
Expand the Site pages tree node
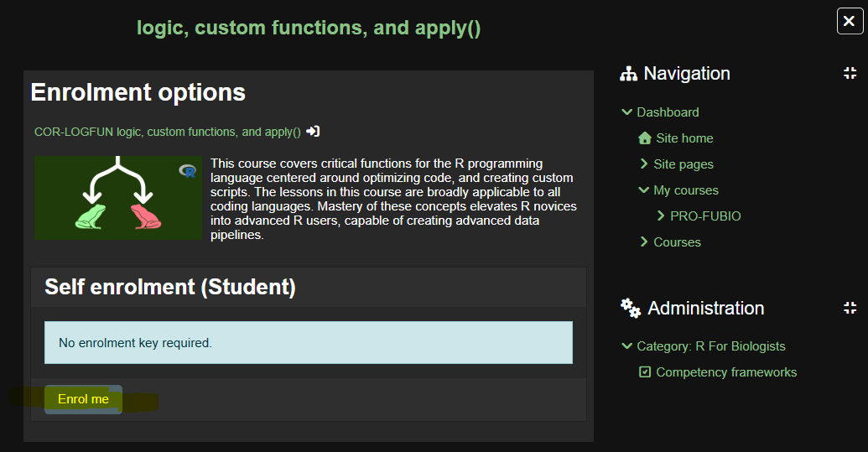point(643,164)
